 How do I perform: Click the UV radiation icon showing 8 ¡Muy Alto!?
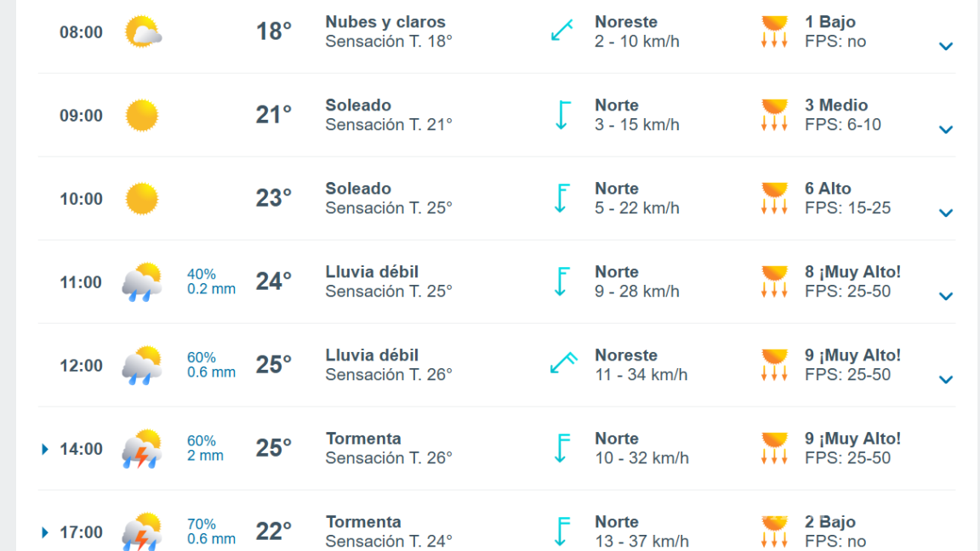774,281
